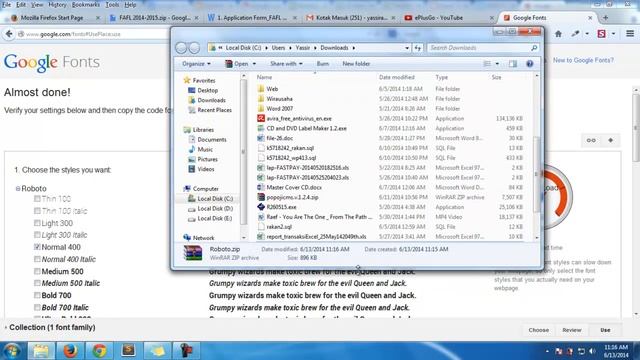Viewport: 640px width, 360px height.
Task: Open the New to Google Fonts? link
Action: [x=583, y=60]
